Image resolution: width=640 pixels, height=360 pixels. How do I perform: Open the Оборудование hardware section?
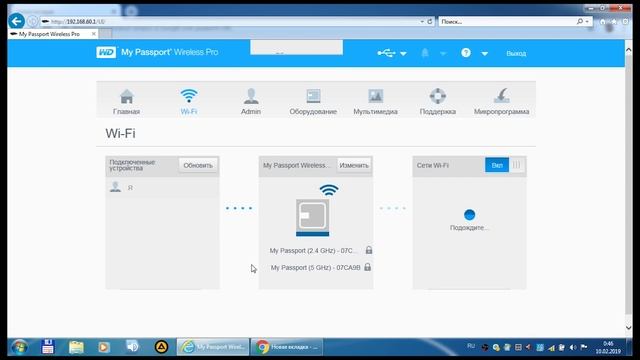(x=313, y=102)
